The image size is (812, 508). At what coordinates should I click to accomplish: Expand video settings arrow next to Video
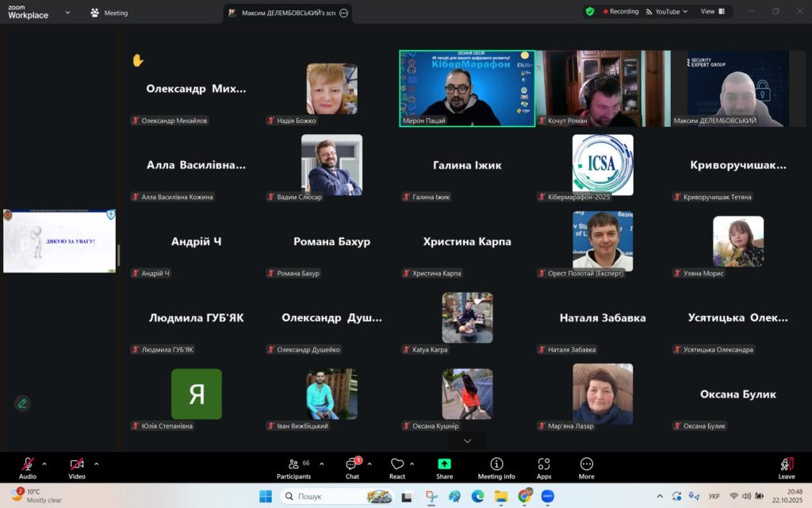tap(97, 464)
